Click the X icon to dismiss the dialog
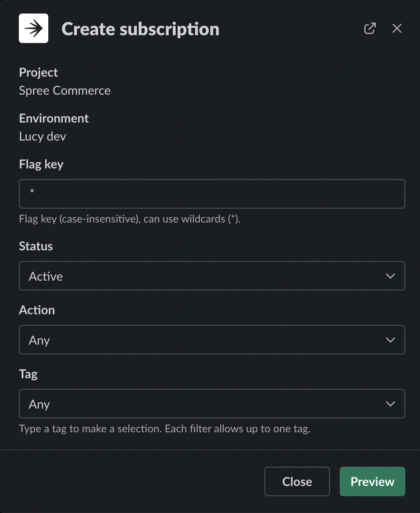 point(397,28)
